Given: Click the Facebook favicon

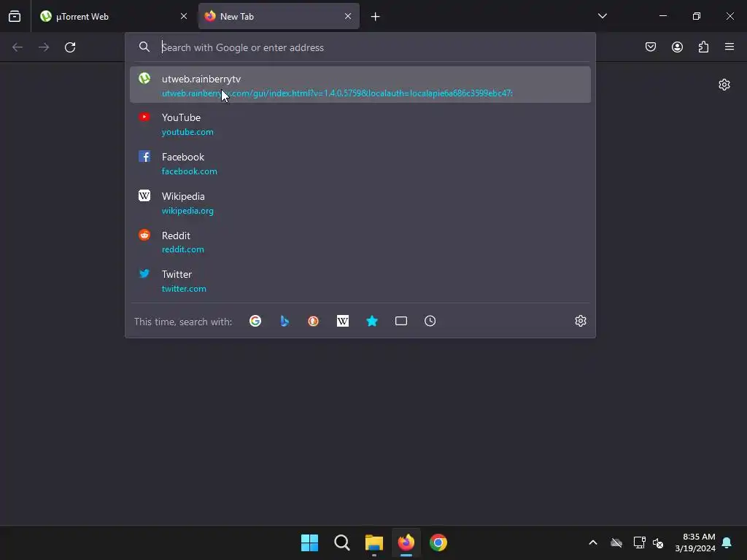Looking at the screenshot, I should coord(144,156).
